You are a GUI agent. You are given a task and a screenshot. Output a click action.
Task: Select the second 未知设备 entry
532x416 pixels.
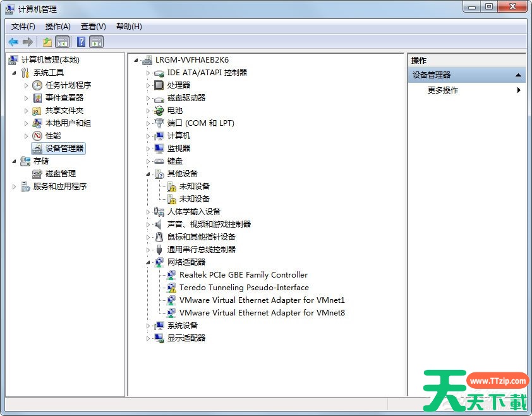pos(195,199)
